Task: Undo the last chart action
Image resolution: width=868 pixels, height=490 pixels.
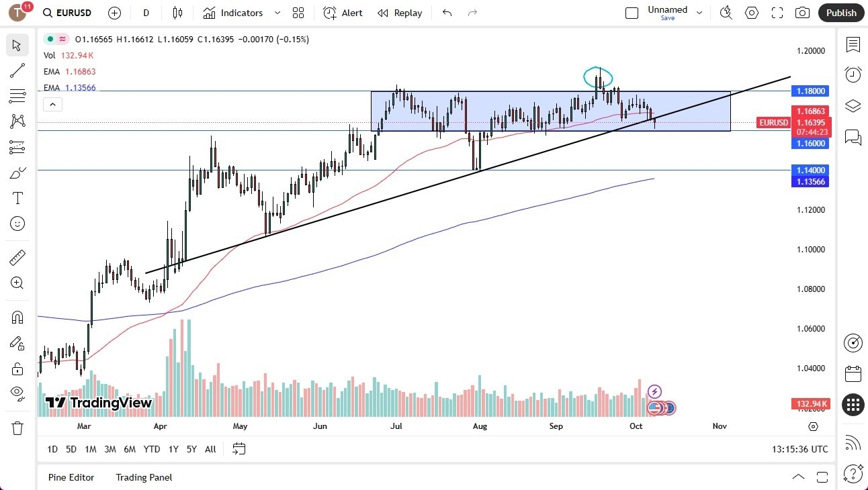Action: [x=447, y=13]
